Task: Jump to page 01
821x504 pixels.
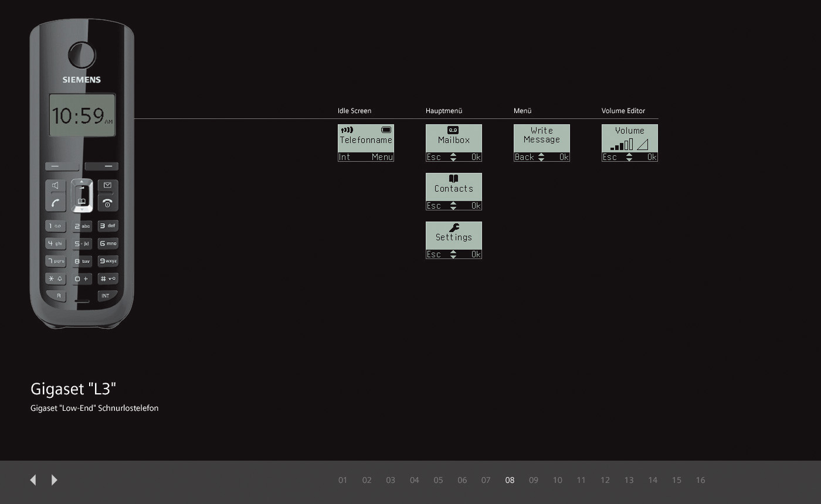Action: (342, 480)
